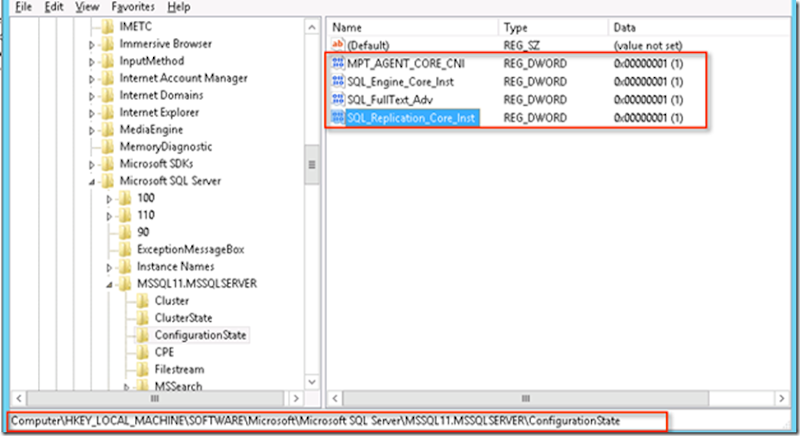Click the Cluster folder icon
Screen dimensions: 800x436
143,301
